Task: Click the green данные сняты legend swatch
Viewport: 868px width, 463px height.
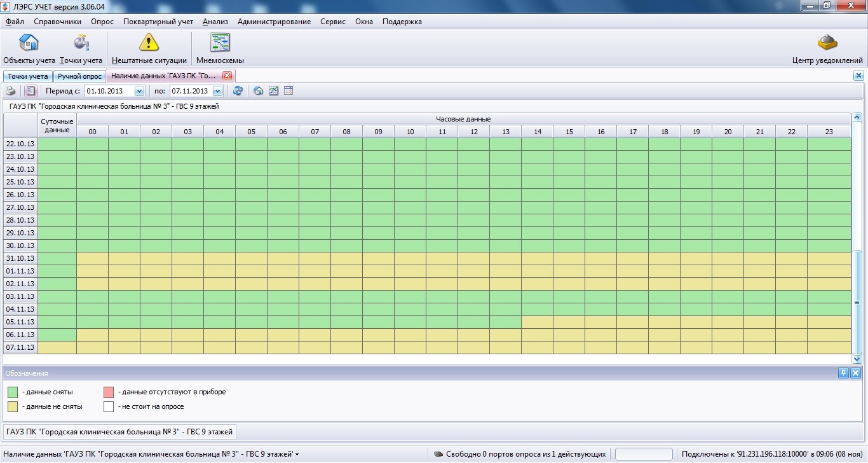Action: tap(12, 392)
